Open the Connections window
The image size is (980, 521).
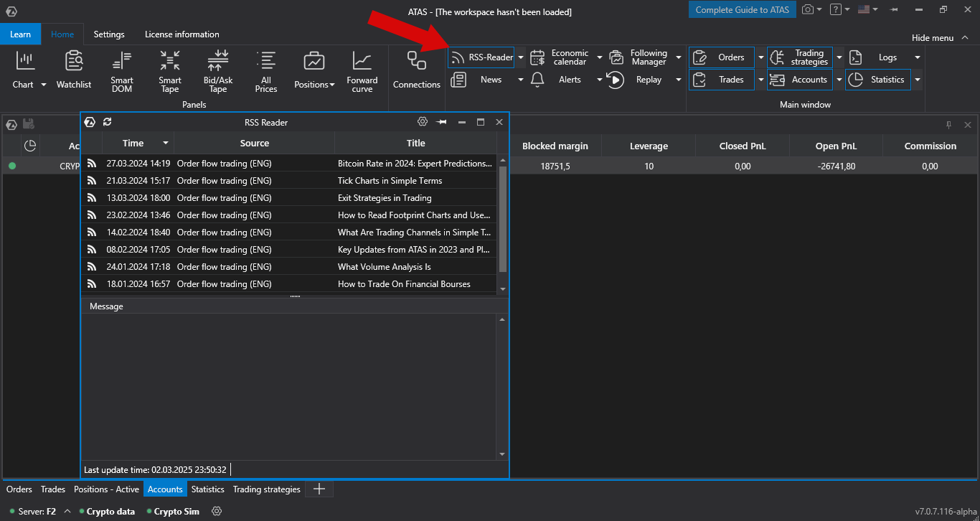click(x=417, y=70)
